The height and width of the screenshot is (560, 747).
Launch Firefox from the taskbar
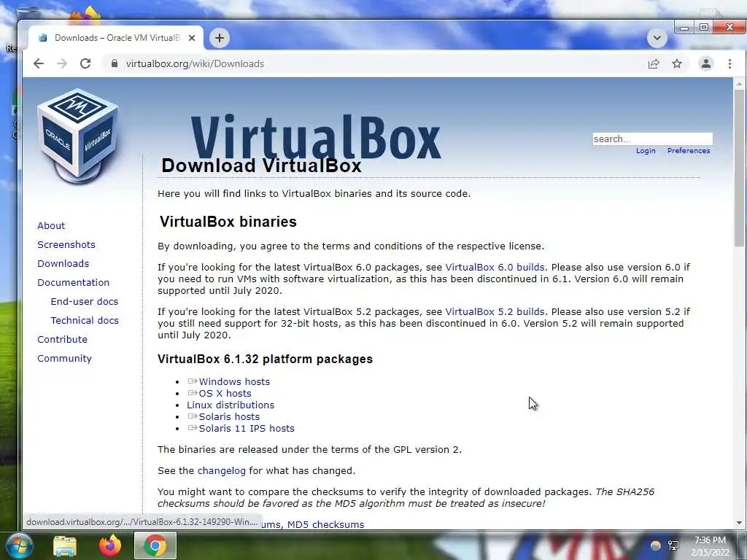tap(110, 545)
